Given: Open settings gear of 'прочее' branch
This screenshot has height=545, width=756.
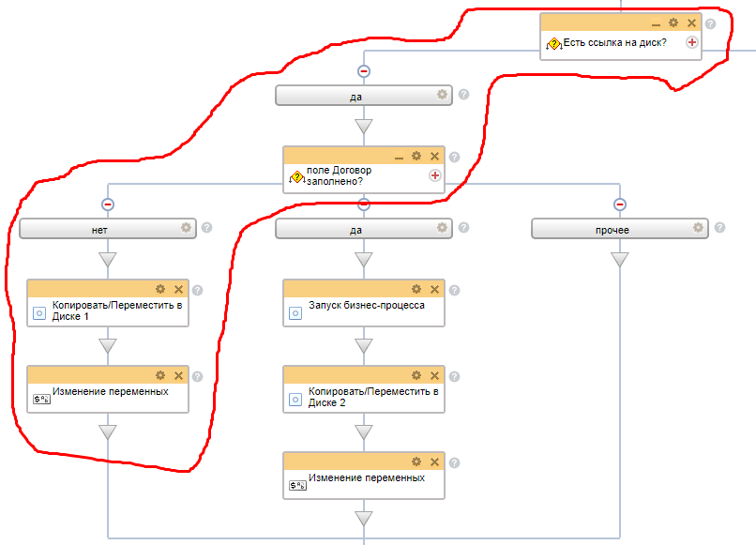Looking at the screenshot, I should 698,227.
